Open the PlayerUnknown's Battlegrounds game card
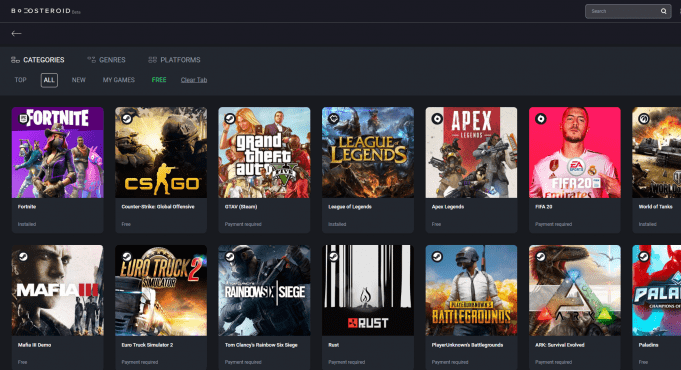This screenshot has height=370, width=681. (x=471, y=307)
